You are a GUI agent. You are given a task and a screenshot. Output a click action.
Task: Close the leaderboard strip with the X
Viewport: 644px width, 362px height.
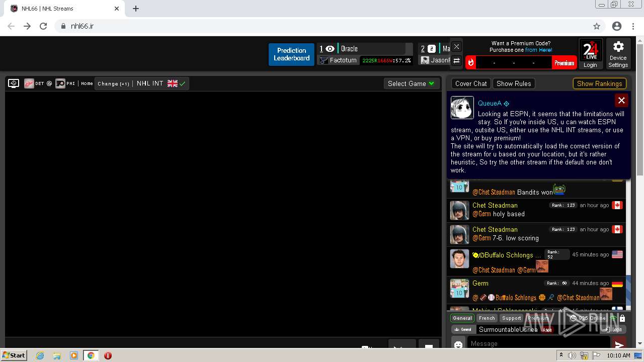(456, 47)
